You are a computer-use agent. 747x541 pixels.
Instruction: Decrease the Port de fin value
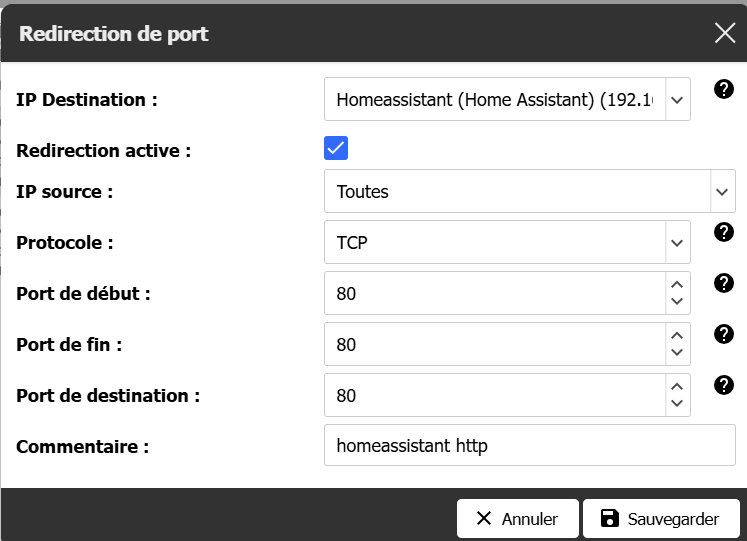click(x=677, y=352)
